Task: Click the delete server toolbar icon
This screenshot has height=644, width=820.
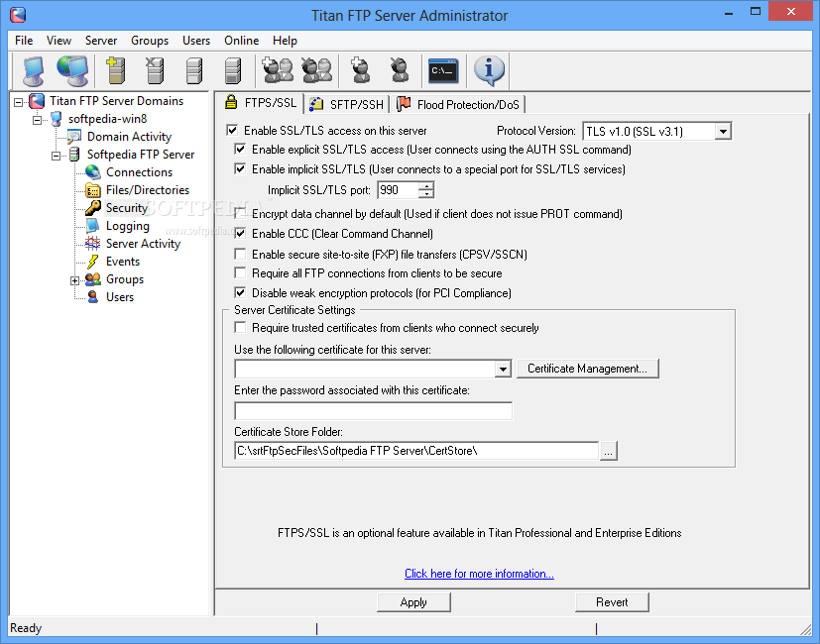Action: (x=155, y=70)
